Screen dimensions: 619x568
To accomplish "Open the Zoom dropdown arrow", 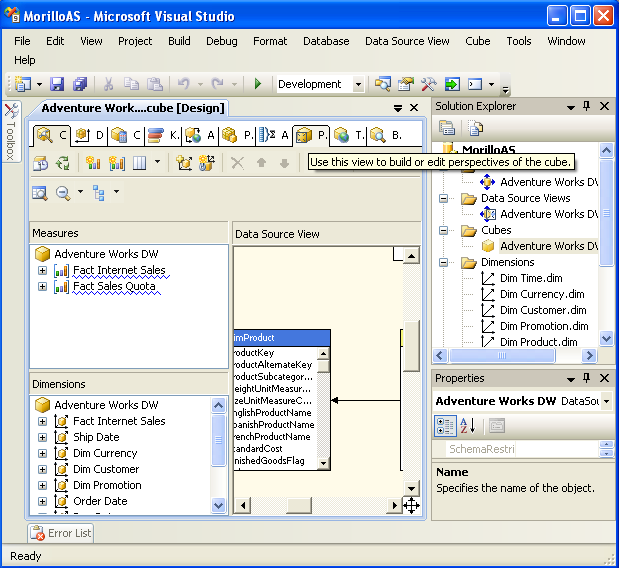I will [80, 191].
